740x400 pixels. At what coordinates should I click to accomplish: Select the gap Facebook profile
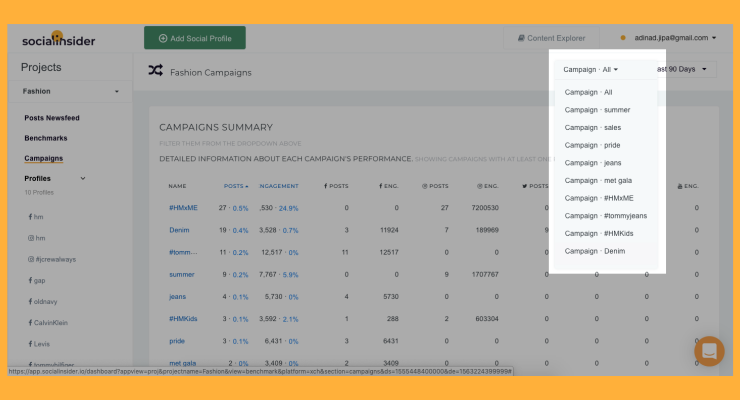pyautogui.click(x=37, y=281)
